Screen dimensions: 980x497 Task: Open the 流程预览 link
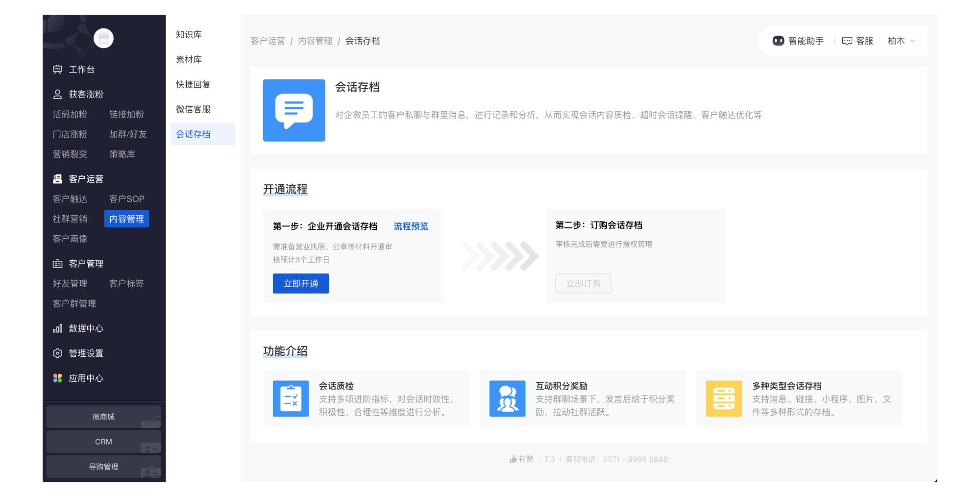point(411,226)
